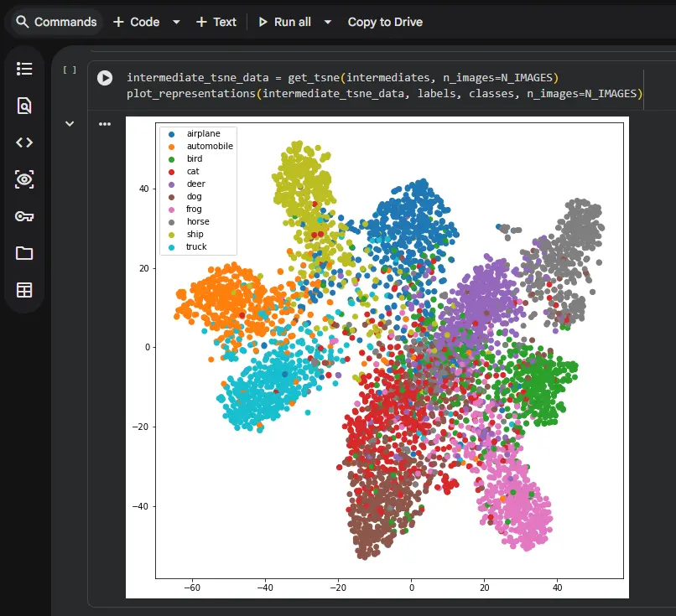This screenshot has height=616, width=676.
Task: Click the get_tsne function name in code
Action: [x=314, y=78]
